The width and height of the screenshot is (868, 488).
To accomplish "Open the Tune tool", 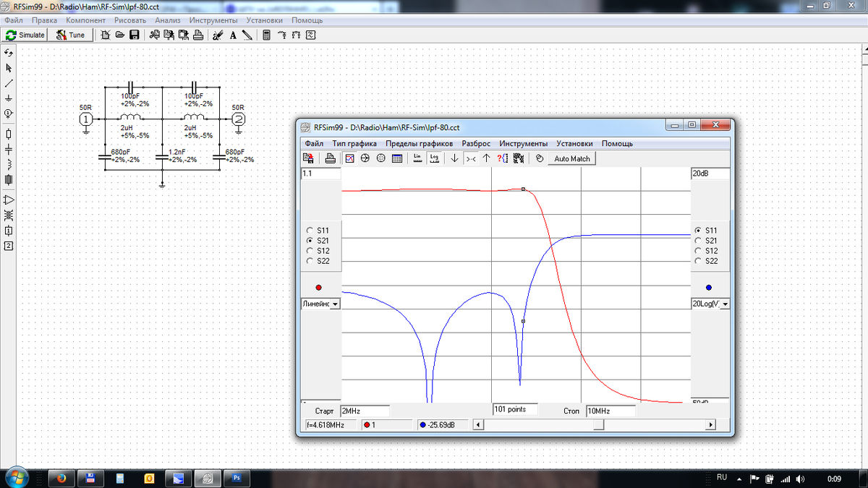I will pos(71,35).
